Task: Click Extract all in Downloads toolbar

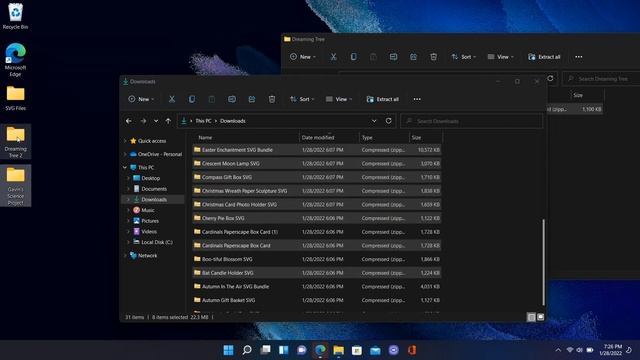Action: 382,99
